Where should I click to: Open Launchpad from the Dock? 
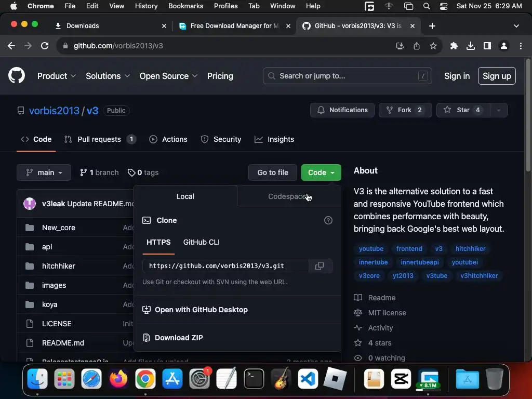64,379
